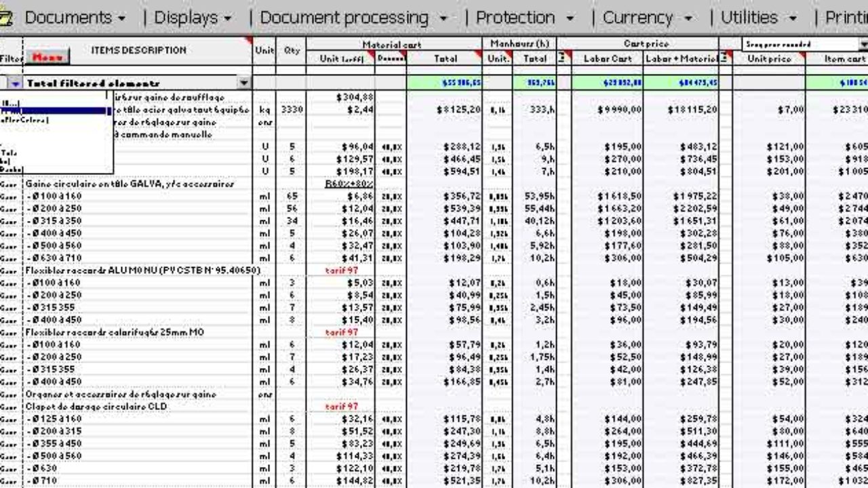Select the $5,03 unit tariff cell
The width and height of the screenshot is (868, 488).
pos(340,283)
